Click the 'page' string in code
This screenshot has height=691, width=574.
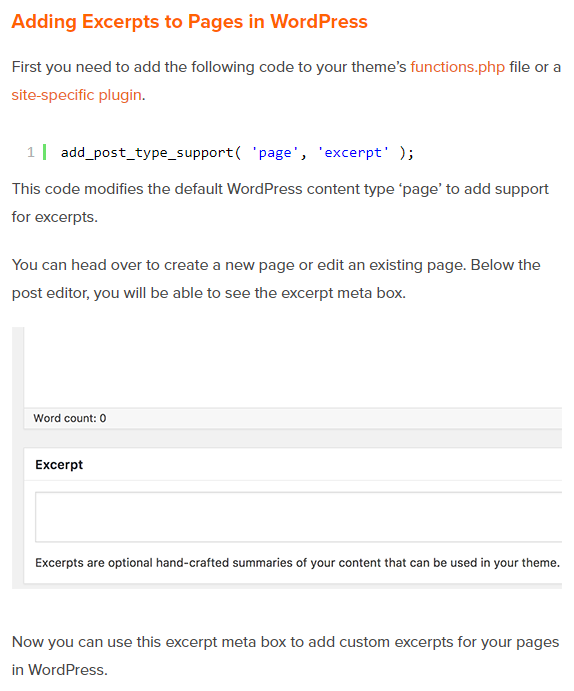coord(275,152)
